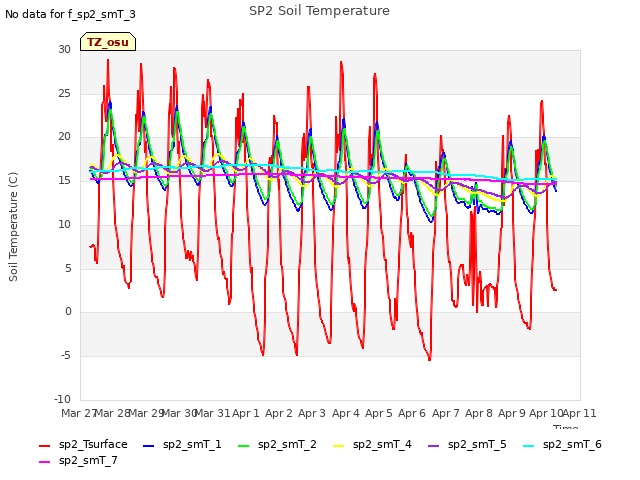Toggle sp2_smT_1 series in legend
640x480 pixels.
[182, 444]
